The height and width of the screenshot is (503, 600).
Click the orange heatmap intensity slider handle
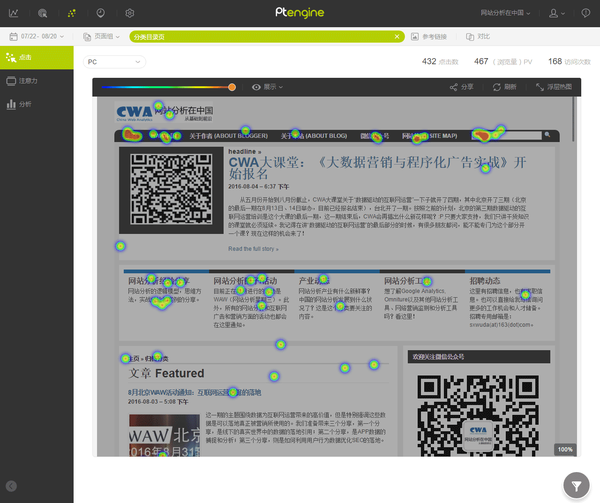pyautogui.click(x=232, y=87)
